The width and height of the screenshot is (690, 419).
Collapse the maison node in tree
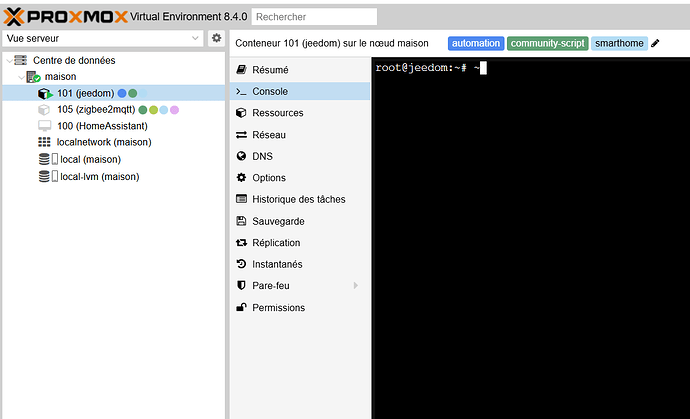(x=21, y=77)
